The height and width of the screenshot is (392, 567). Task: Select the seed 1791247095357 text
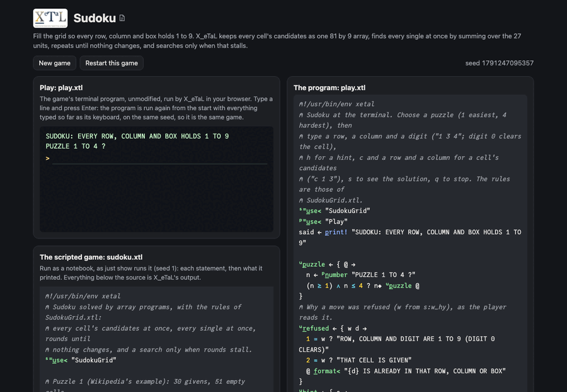point(499,63)
